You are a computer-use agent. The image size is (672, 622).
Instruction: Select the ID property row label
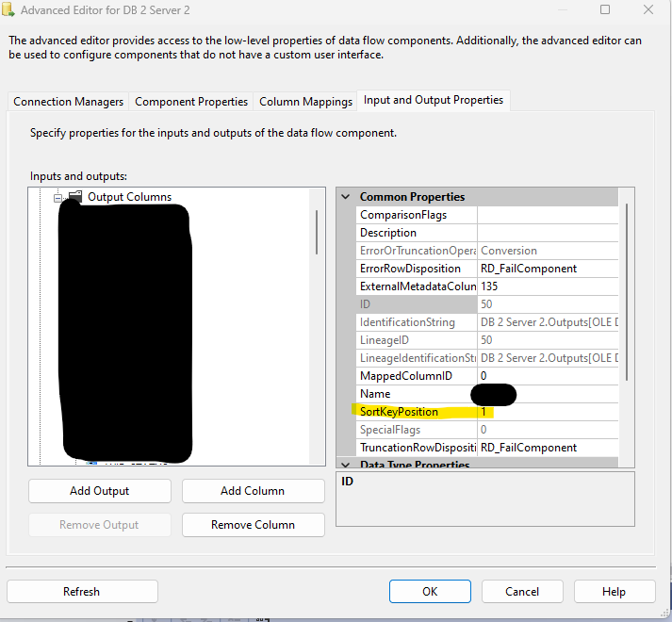pos(417,304)
